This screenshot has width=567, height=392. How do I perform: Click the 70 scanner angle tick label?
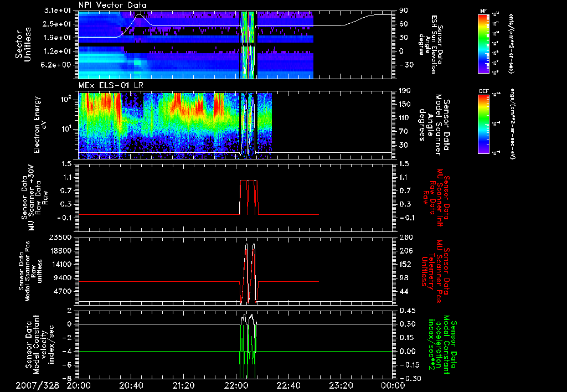click(404, 132)
